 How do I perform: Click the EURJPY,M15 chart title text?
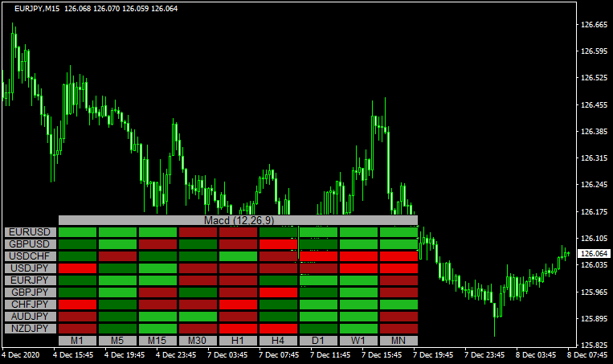(37, 8)
